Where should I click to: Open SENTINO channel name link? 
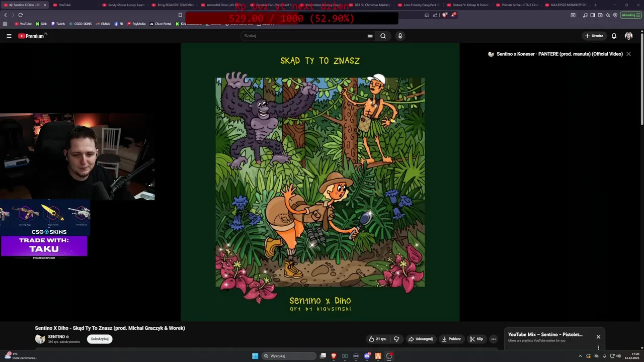(x=56, y=337)
